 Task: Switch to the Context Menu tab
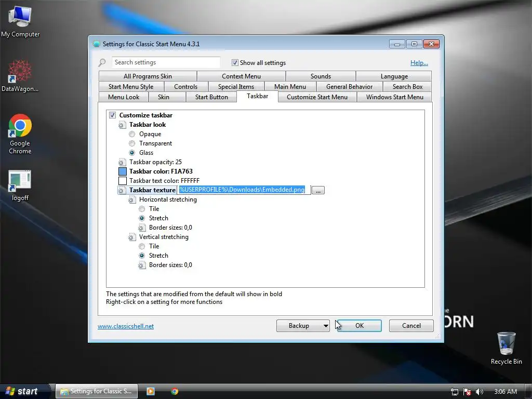(241, 76)
